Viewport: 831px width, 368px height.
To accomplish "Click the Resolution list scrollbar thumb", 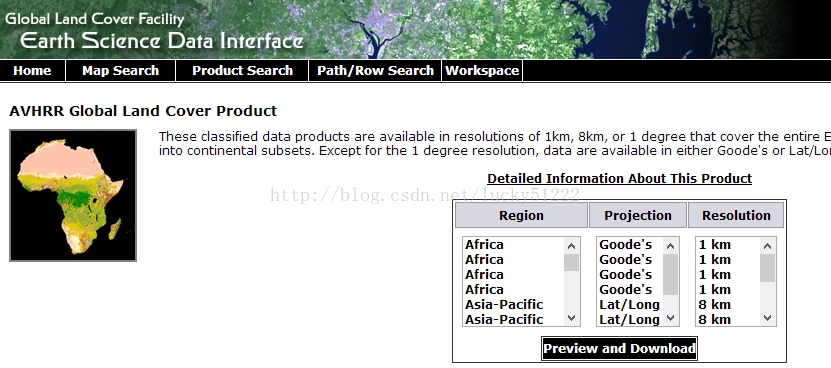I will 767,268.
